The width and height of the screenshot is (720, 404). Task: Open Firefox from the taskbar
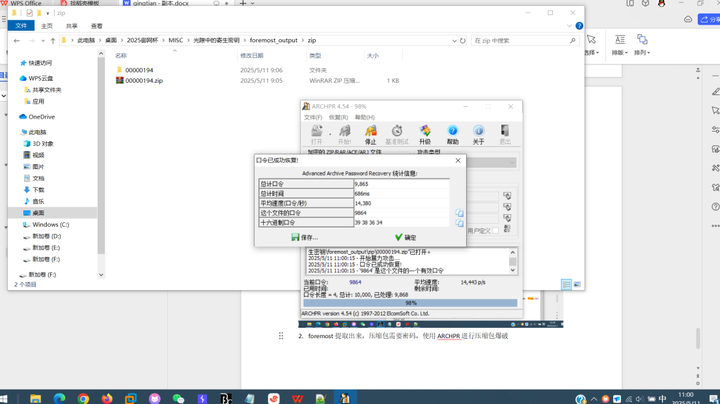[107, 398]
